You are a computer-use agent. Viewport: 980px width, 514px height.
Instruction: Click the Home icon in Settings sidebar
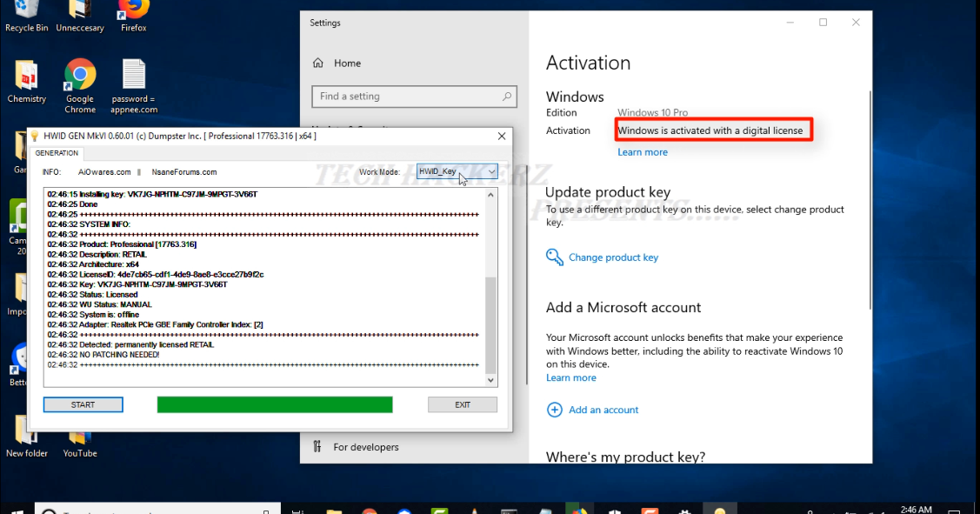[x=318, y=63]
